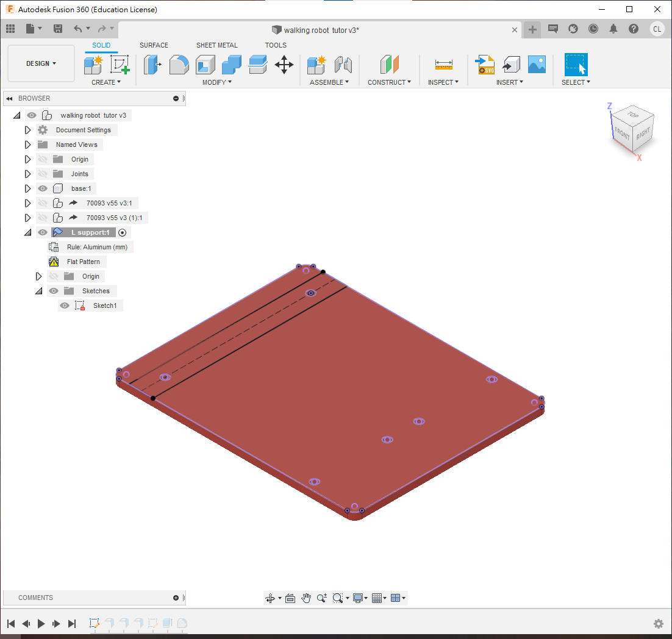Open the Pan tool in navigation bar
Screen dimensions: 672x639
(x=306, y=598)
